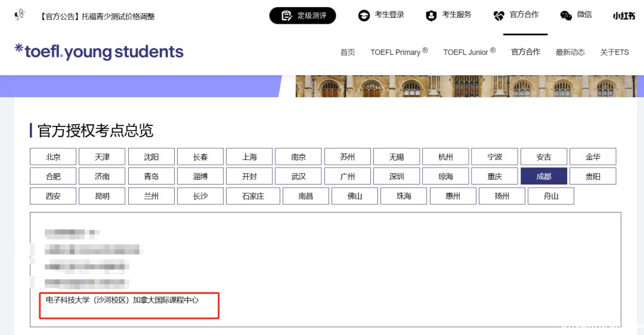Click the announcement megaphone icon

(x=20, y=15)
